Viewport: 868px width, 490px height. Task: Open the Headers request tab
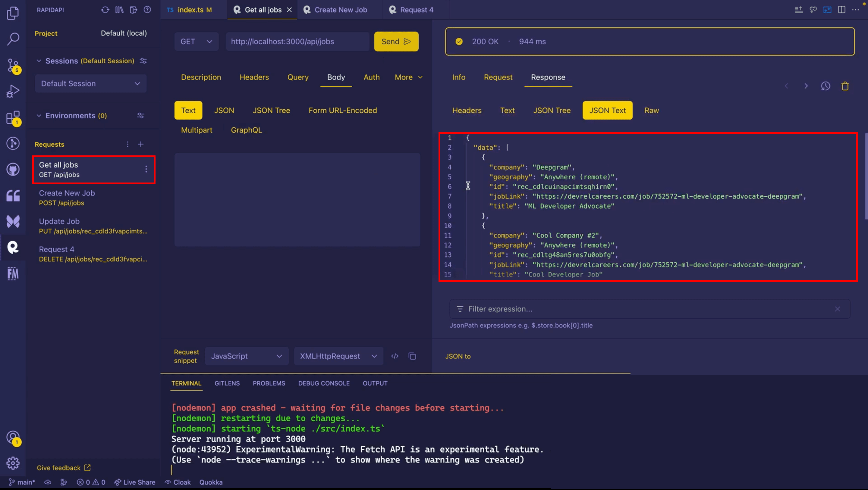coord(254,77)
